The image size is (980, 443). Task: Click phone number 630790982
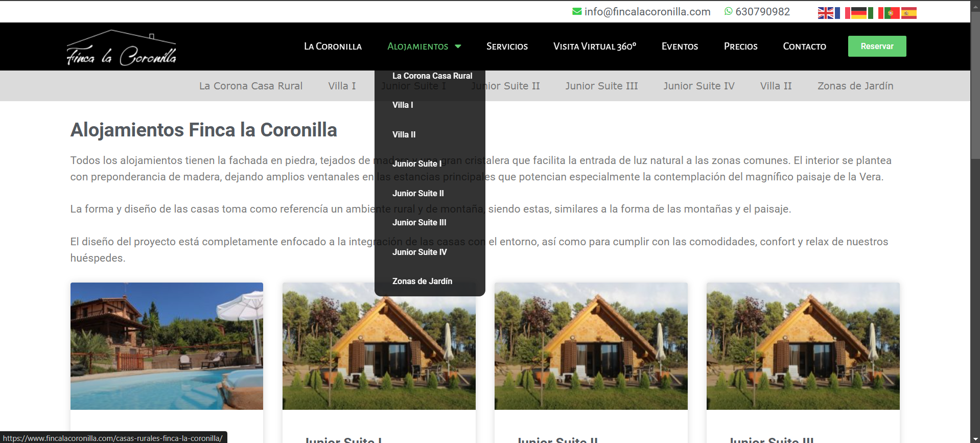762,12
